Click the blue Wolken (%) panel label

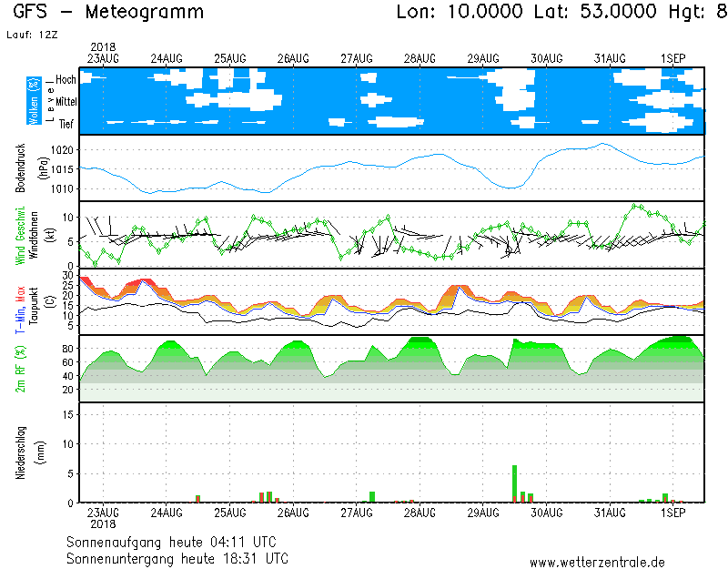click(34, 101)
